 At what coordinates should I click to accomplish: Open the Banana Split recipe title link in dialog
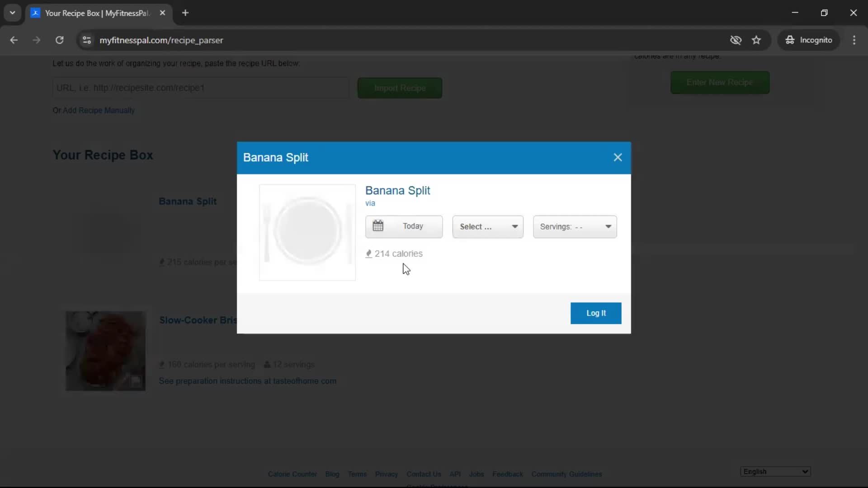(397, 190)
